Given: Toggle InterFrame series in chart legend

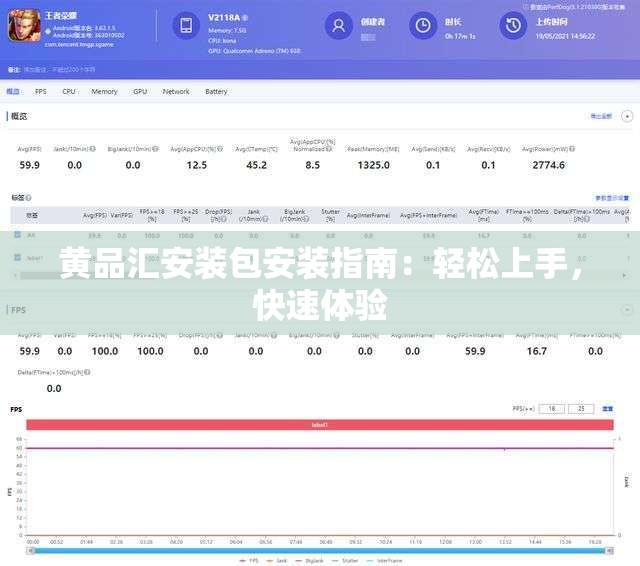Looking at the screenshot, I should 384,561.
